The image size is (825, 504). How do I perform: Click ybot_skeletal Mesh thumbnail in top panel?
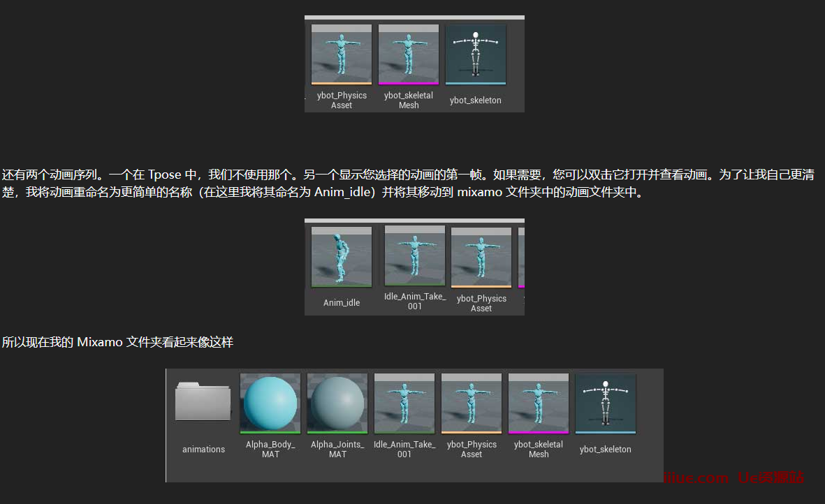409,54
